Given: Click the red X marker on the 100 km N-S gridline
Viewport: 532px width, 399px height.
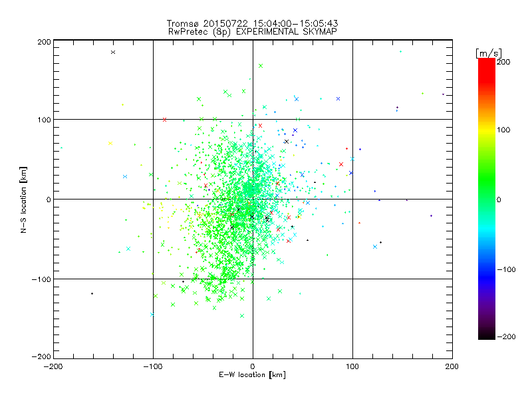Looking at the screenshot, I should point(164,120).
